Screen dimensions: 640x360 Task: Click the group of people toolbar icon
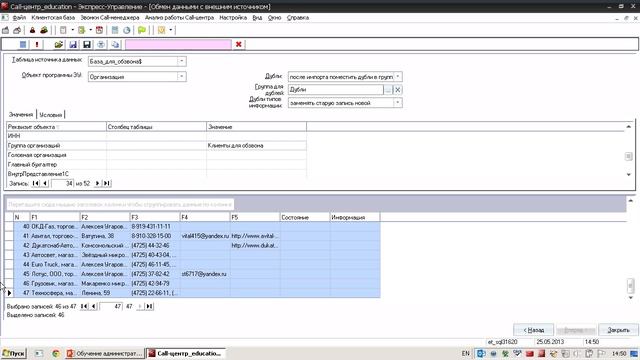click(x=44, y=30)
